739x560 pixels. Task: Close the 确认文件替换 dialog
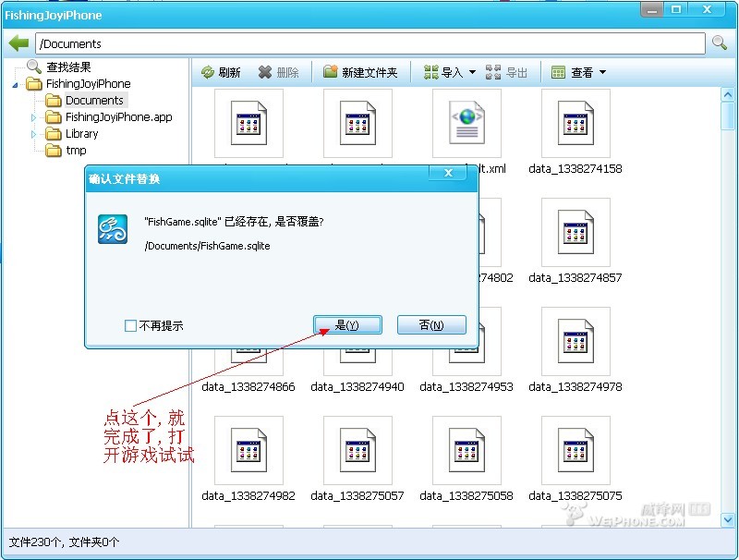coord(448,174)
